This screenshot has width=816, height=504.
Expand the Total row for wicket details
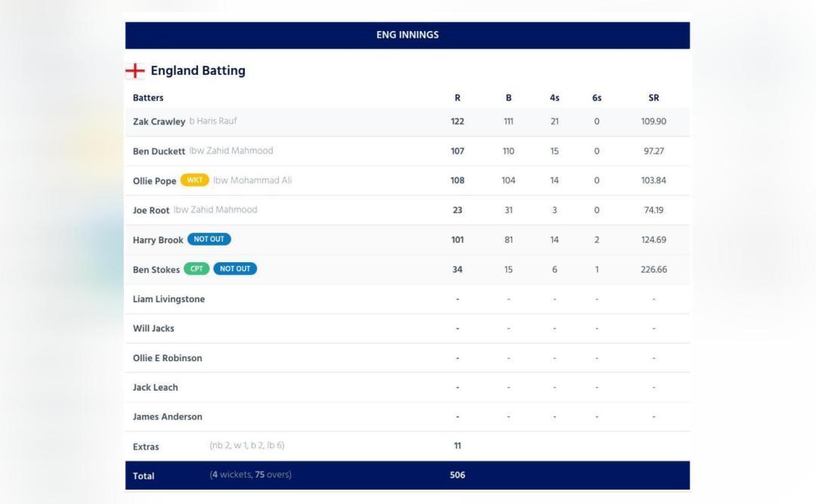point(144,475)
